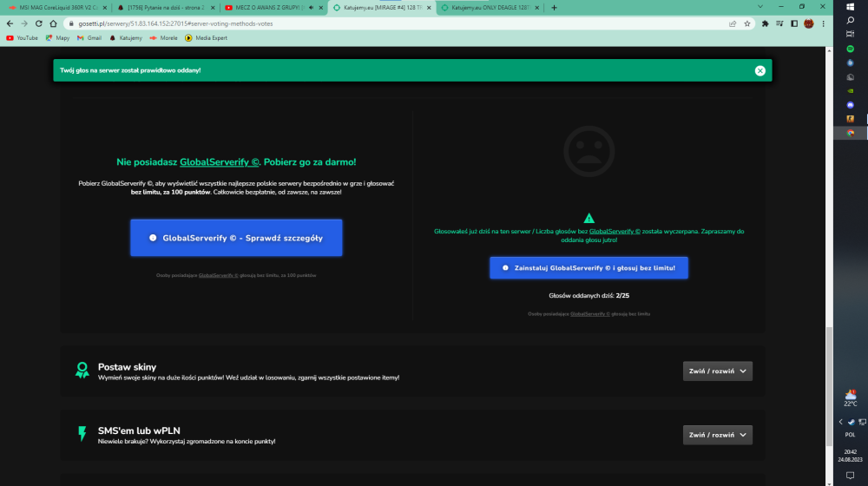Close the Pytanie na dziś tab
This screenshot has width=868, height=486.
click(x=213, y=8)
